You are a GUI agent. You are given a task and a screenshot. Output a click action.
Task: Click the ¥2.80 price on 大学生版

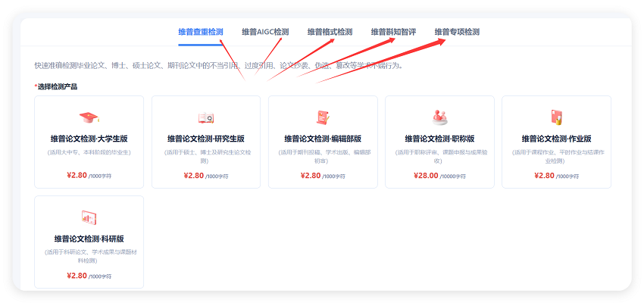(x=77, y=176)
